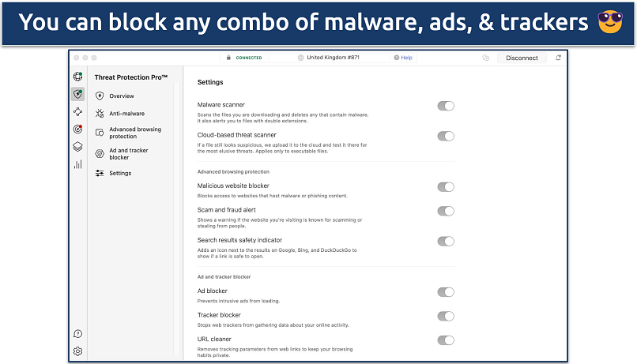Click the CONNECTED status label

[249, 58]
